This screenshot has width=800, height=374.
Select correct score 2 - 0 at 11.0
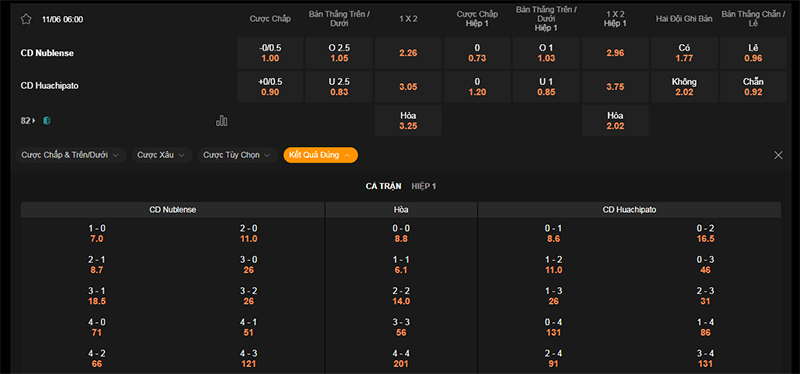click(248, 234)
